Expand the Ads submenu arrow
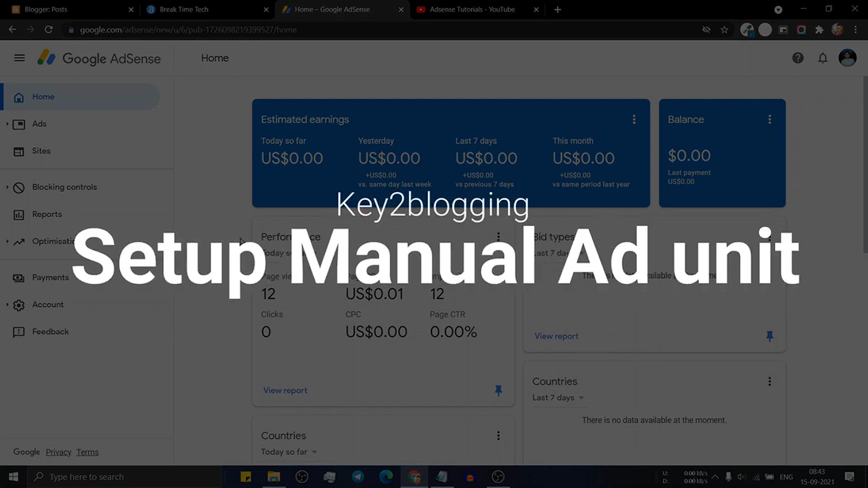The height and width of the screenshot is (488, 868). [7, 124]
